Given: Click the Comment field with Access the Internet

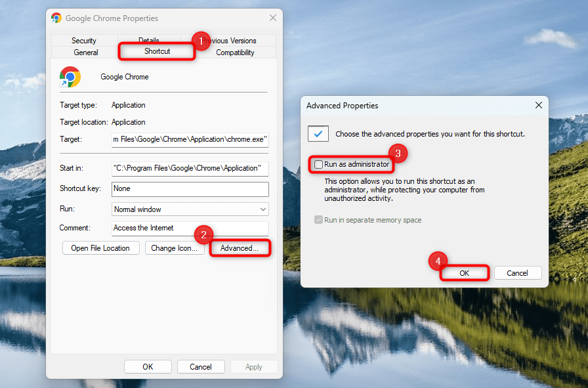Looking at the screenshot, I should pos(190,228).
